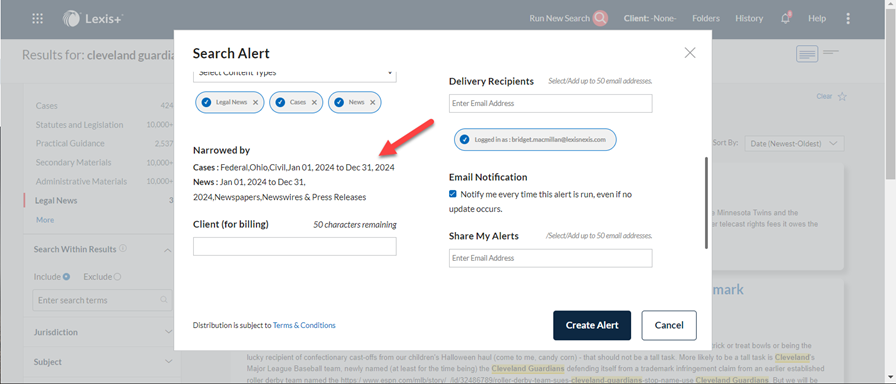Toggle the Legal News chip checkmark
896x384 pixels.
206,102
